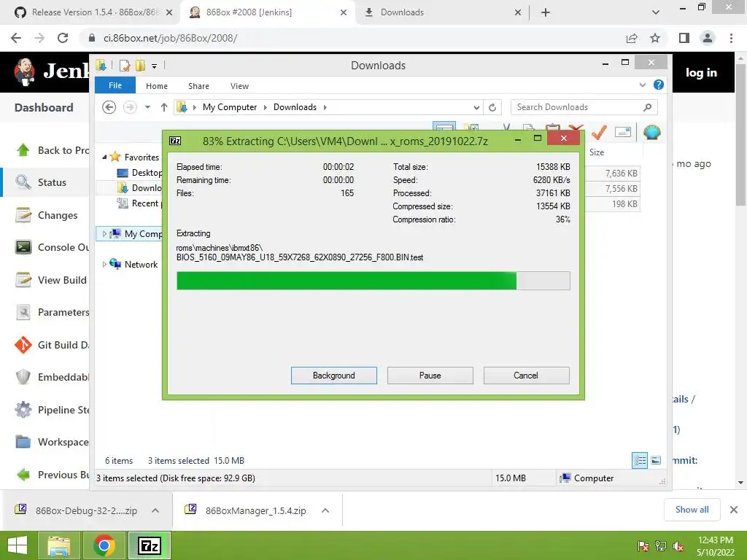Pause the 7-Zip extraction

tap(430, 376)
